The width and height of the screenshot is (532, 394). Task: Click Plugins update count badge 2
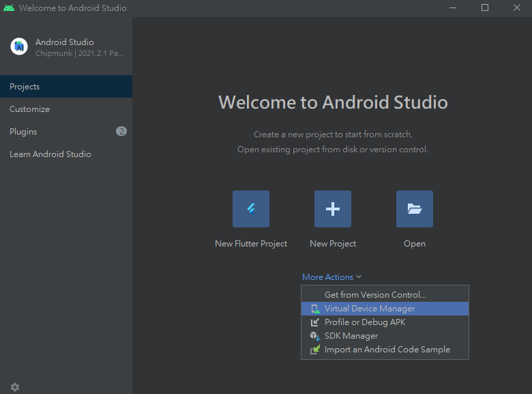pyautogui.click(x=121, y=131)
